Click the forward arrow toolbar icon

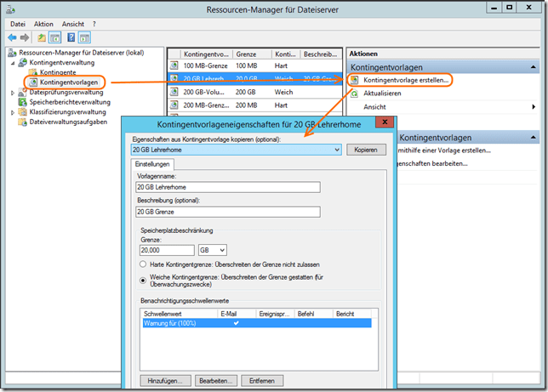click(26, 37)
